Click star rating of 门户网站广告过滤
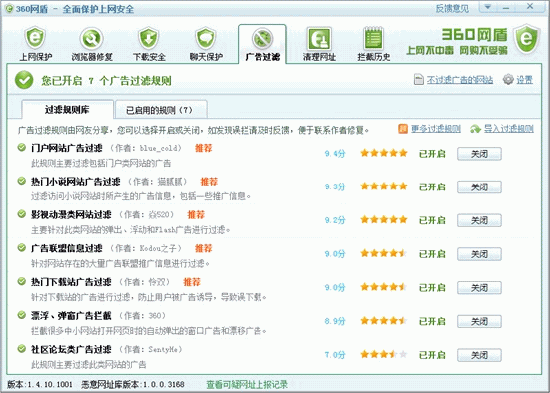The image size is (550, 393). coord(384,153)
